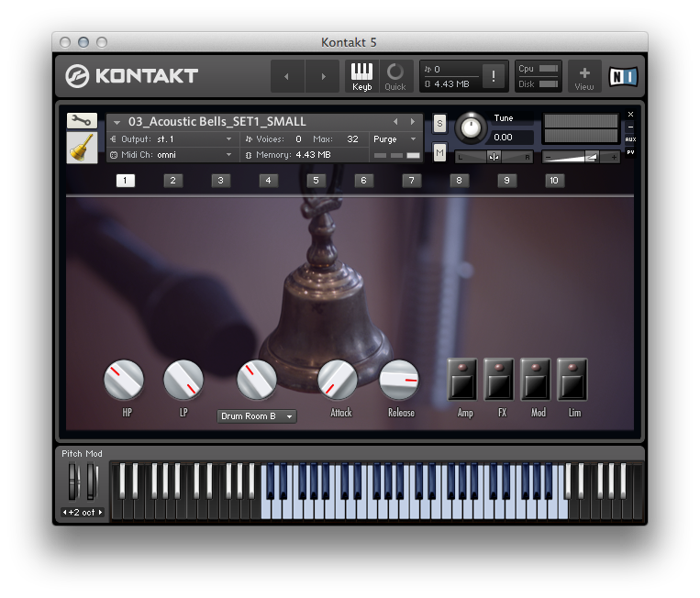This screenshot has height=598, width=700.
Task: Minimize the instrument header view
Action: point(630,127)
